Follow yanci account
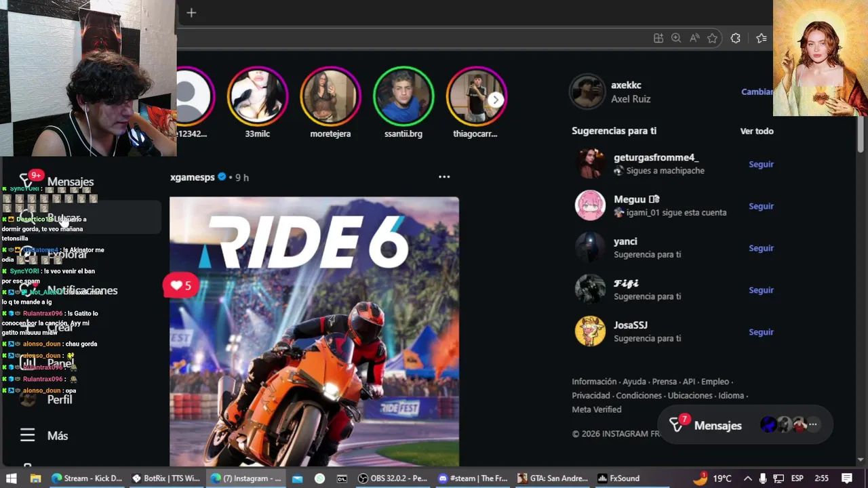 [761, 248]
